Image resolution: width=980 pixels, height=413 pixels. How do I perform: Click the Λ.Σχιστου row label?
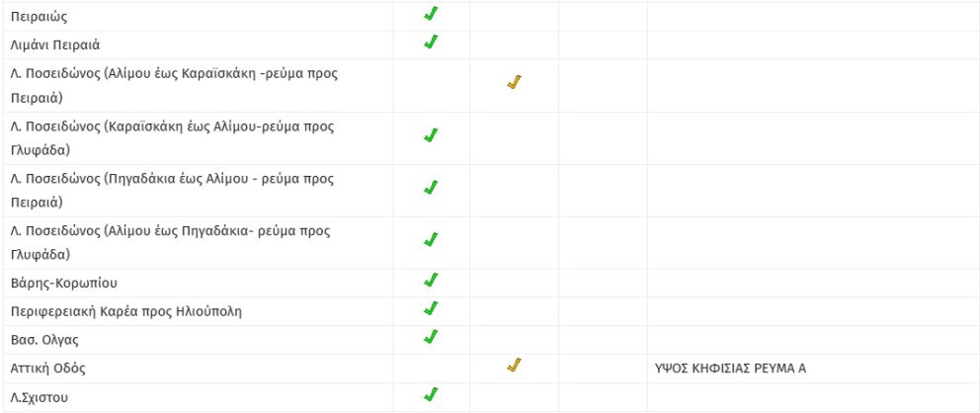point(43,397)
